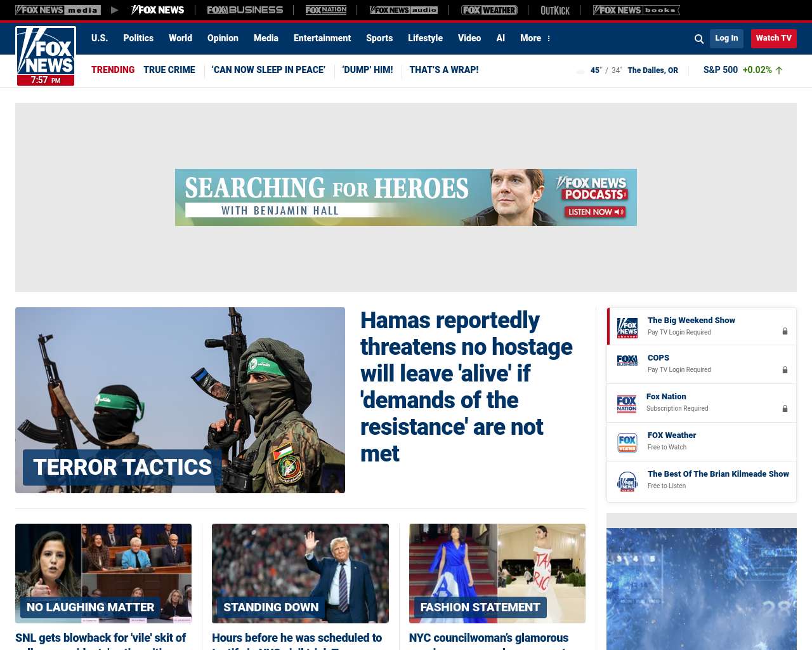Click the blue digital sidebar advertisement

(702, 589)
